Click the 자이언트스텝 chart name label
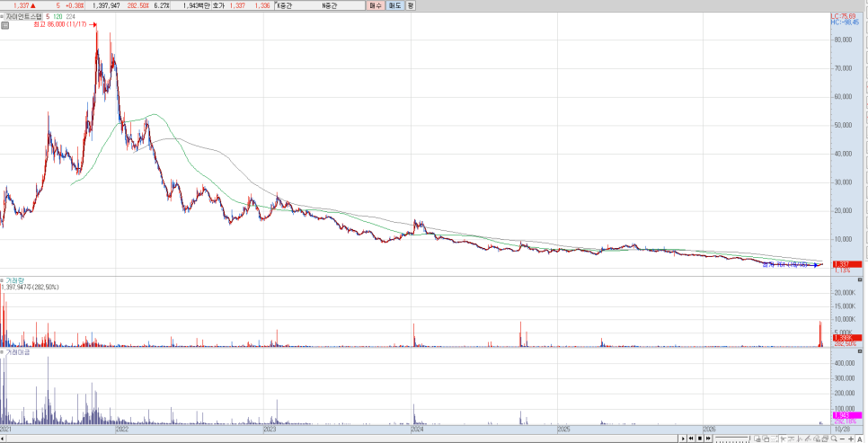This screenshot has width=868, height=443. (23, 16)
